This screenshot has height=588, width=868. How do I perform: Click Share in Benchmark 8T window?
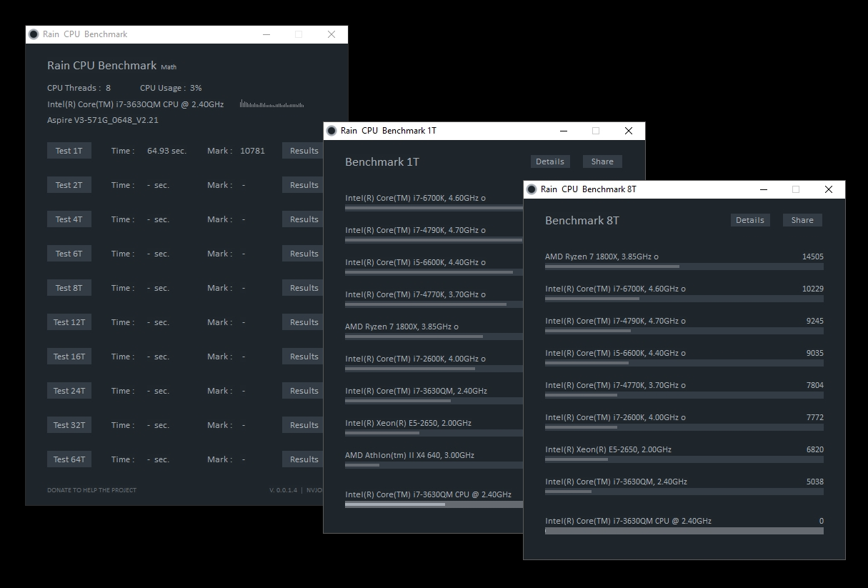coord(802,220)
